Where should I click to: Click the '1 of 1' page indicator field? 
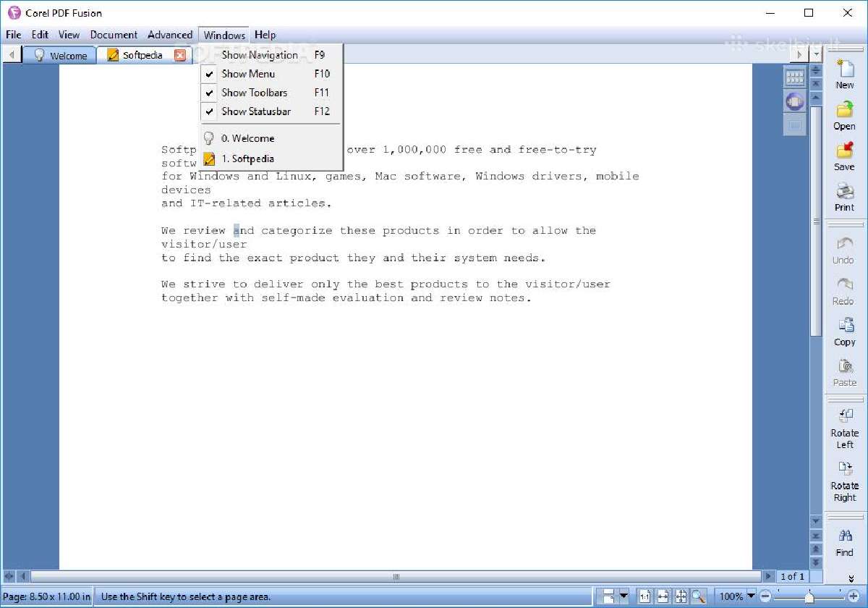[x=792, y=577]
